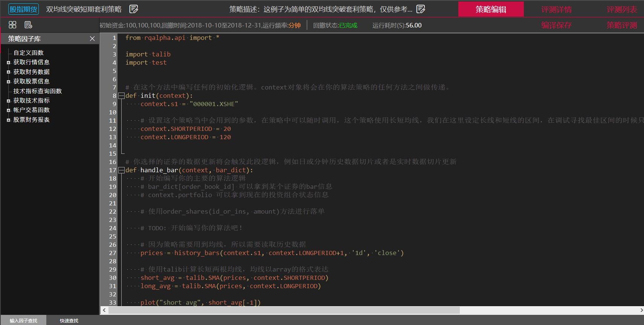Click the 策略评测 button
The width and height of the screenshot is (644, 325).
(621, 25)
